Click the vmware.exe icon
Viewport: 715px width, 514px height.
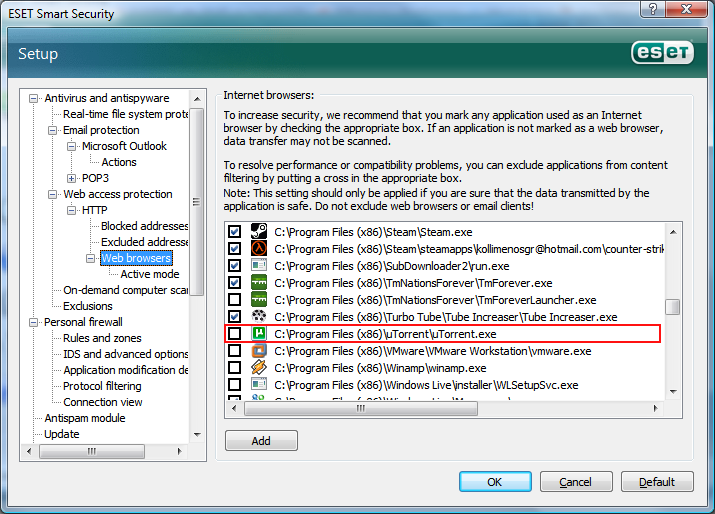(259, 351)
